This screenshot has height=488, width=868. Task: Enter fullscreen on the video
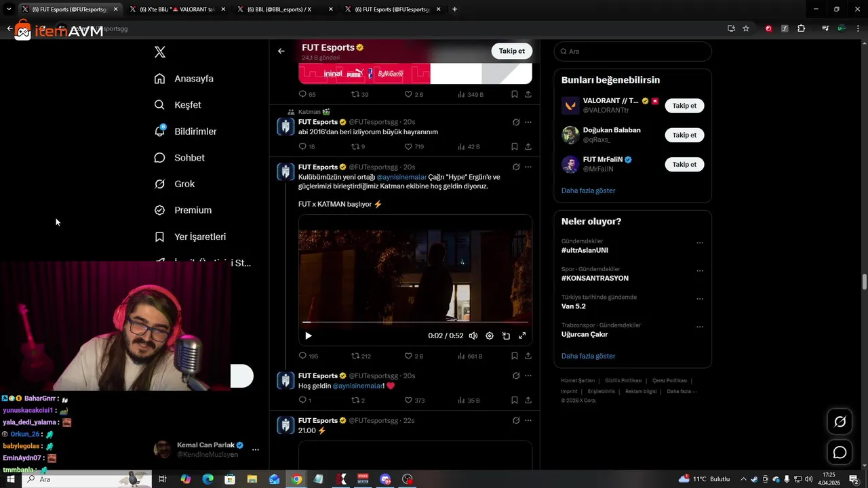pos(522,335)
